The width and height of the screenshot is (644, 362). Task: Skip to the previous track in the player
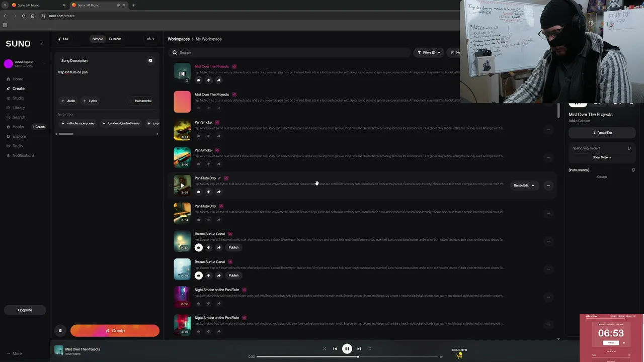tap(335, 348)
